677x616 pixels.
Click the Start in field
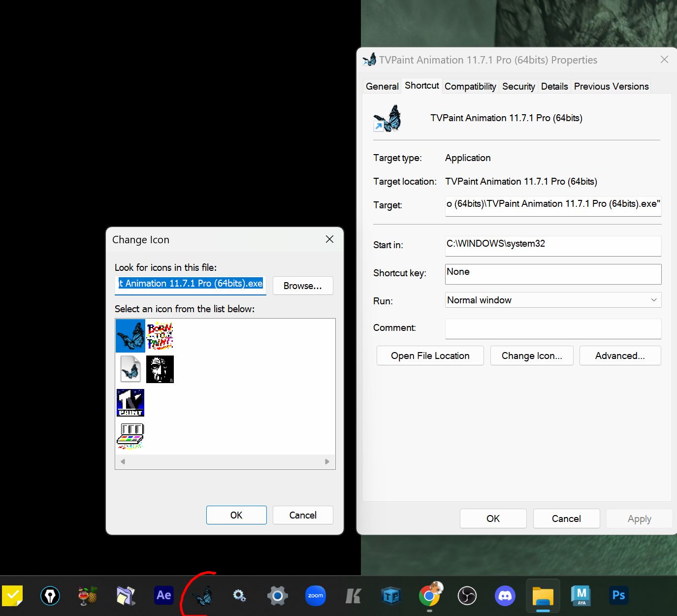coord(553,246)
